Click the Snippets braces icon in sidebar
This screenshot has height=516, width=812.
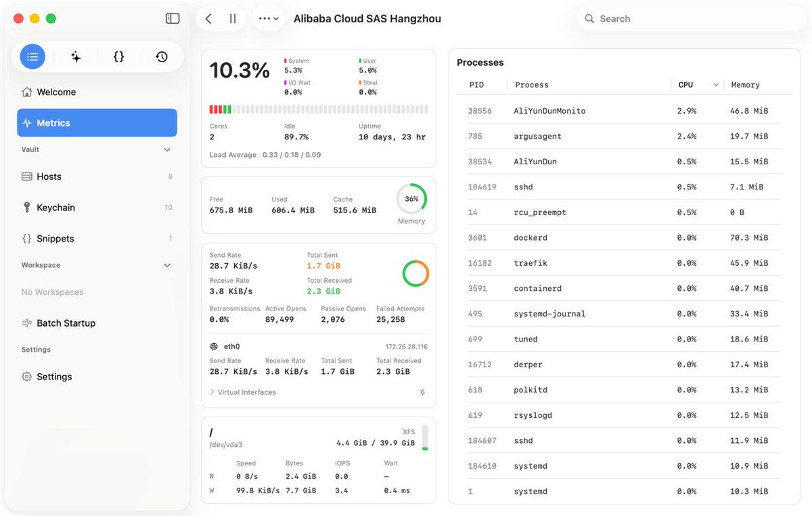coord(27,239)
